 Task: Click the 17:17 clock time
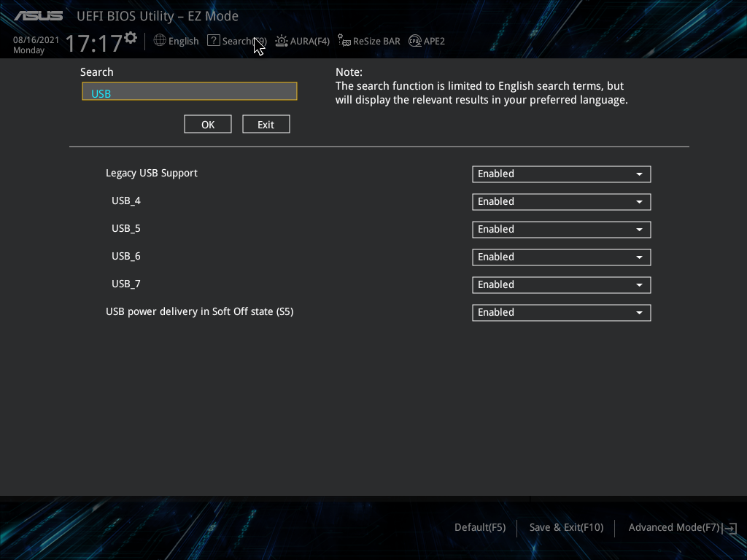[x=93, y=43]
